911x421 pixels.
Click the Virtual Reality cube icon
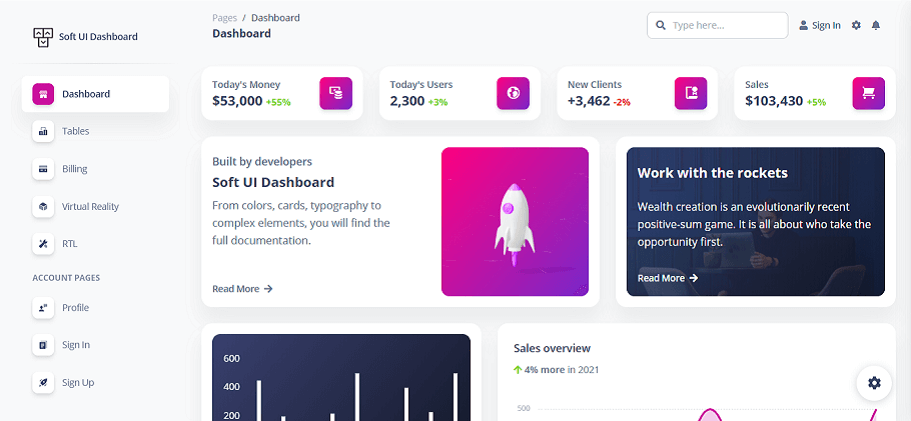pos(43,207)
